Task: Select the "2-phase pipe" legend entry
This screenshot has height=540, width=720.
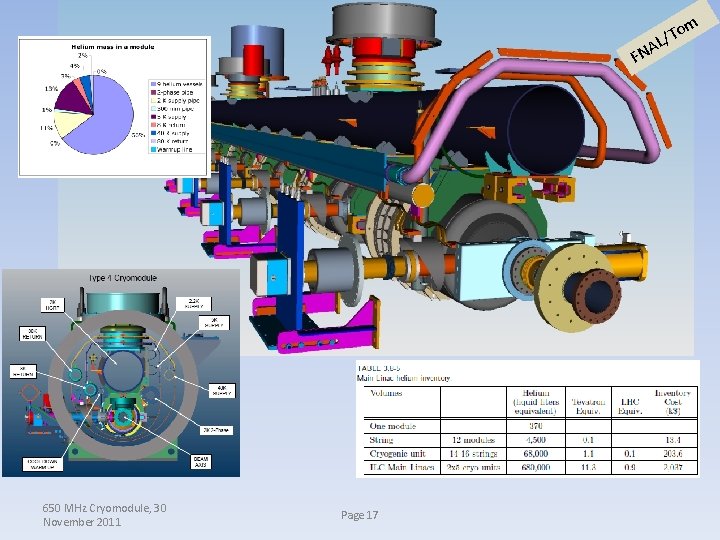Action: (x=172, y=92)
